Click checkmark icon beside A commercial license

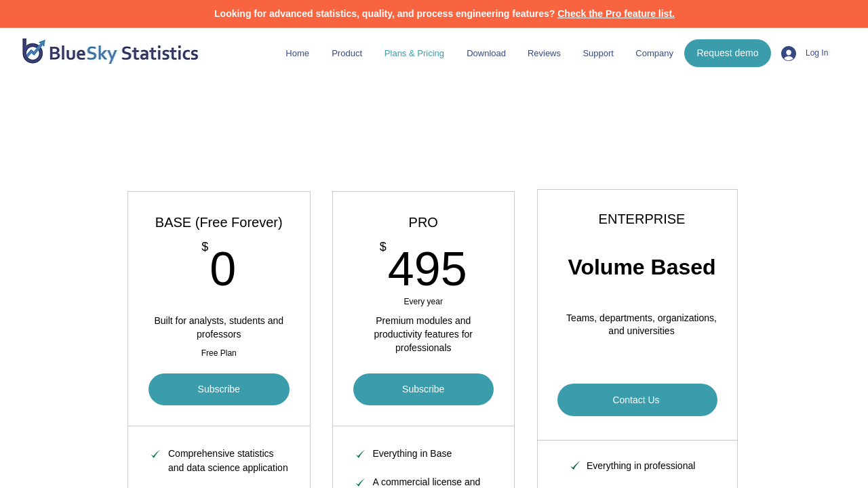tap(360, 483)
